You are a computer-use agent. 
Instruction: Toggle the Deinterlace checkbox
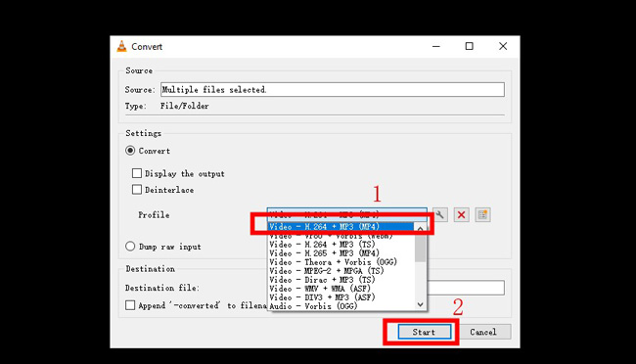137,190
